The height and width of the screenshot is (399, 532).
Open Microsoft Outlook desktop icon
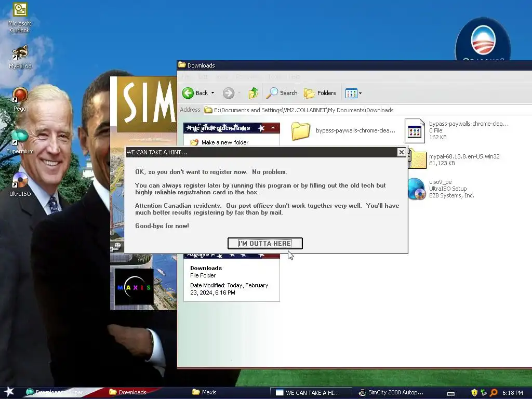20,18
